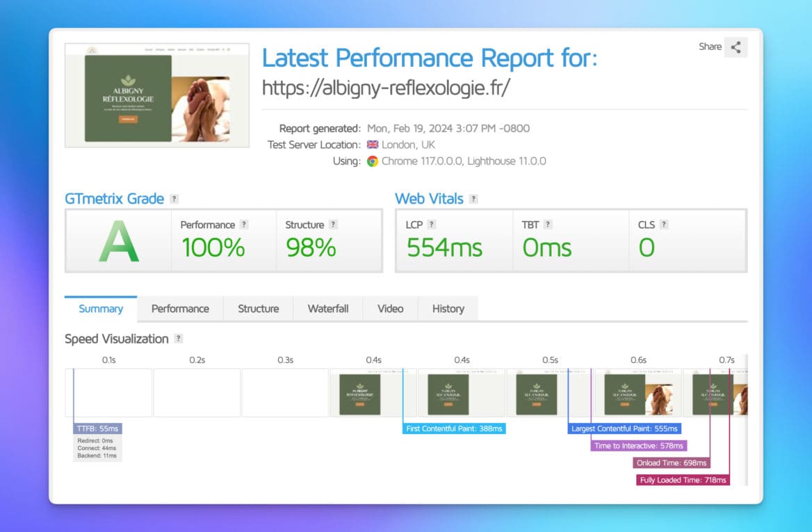
Task: Select the Summary tab
Action: pos(101,309)
